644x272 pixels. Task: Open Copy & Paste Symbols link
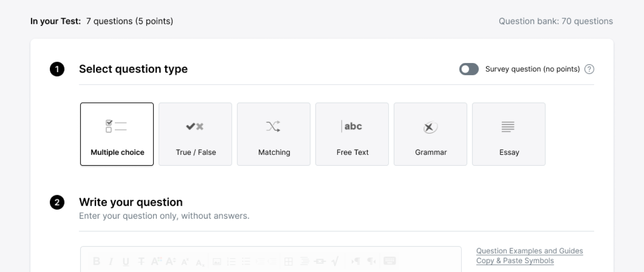515,261
